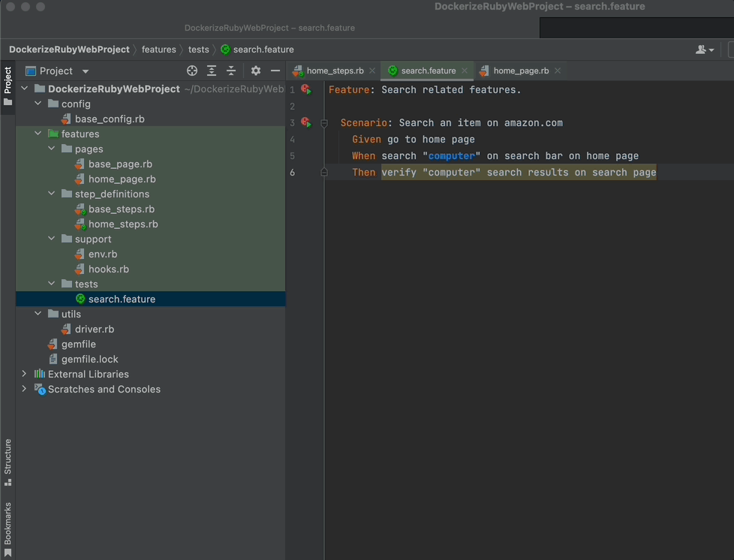The width and height of the screenshot is (734, 560).
Task: Click features in the breadcrumb bar
Action: tap(159, 49)
